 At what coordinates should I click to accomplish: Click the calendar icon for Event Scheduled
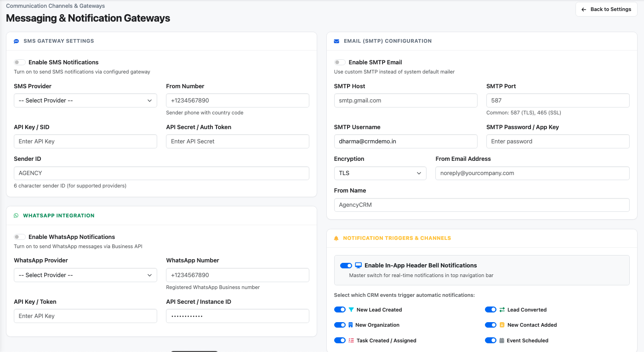coord(502,341)
